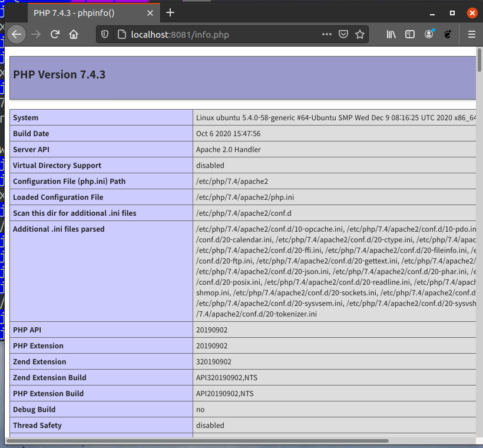
Task: Open the Firefox hamburger menu
Action: tap(472, 34)
